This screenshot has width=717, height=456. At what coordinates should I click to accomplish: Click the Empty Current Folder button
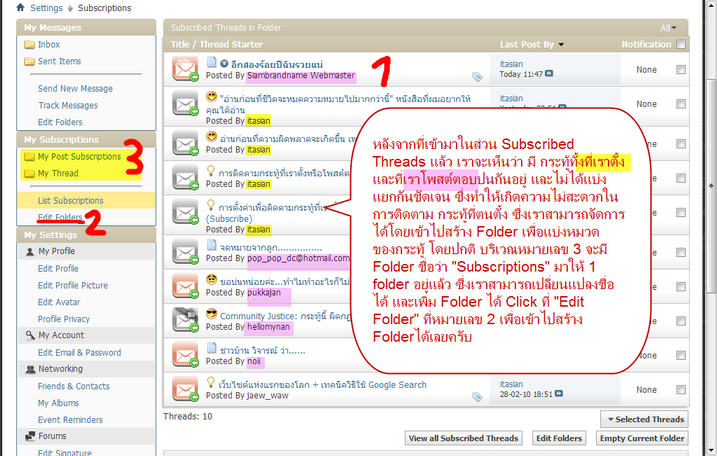[642, 439]
